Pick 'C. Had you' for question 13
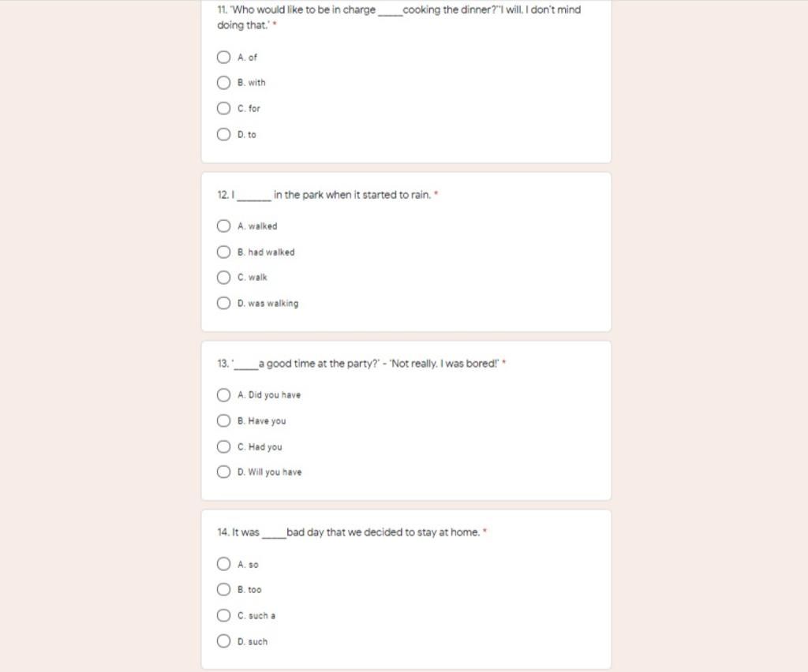 (x=224, y=447)
